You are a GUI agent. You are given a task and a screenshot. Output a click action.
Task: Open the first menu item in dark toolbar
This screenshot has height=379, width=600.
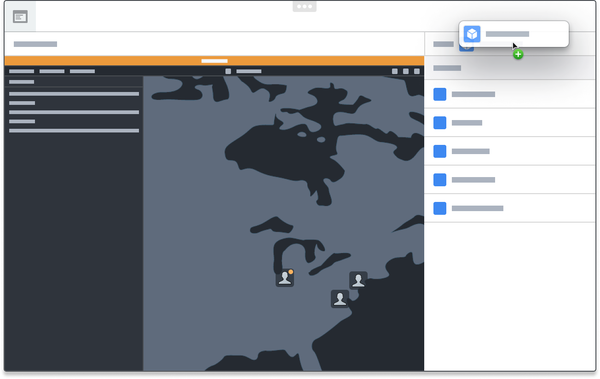click(21, 71)
